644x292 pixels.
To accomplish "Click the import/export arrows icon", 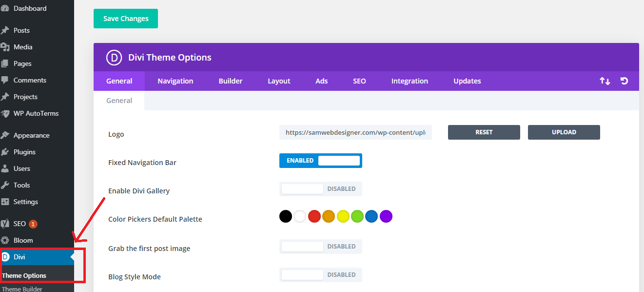I will coord(605,81).
